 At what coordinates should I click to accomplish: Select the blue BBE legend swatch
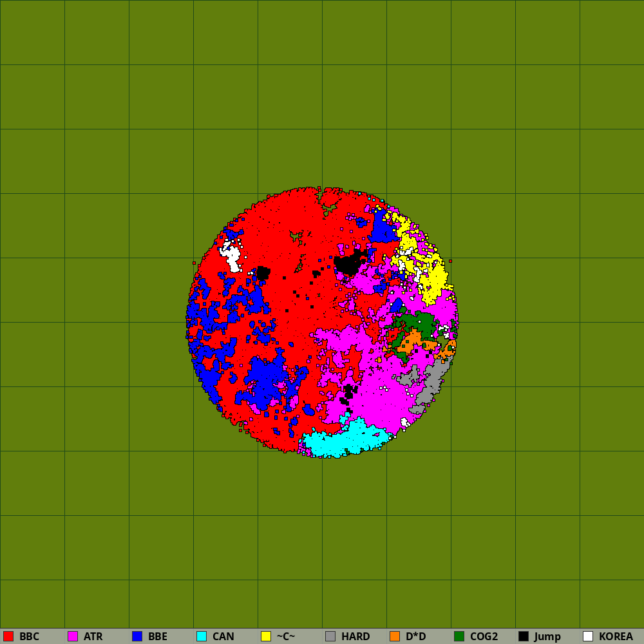[x=137, y=636]
